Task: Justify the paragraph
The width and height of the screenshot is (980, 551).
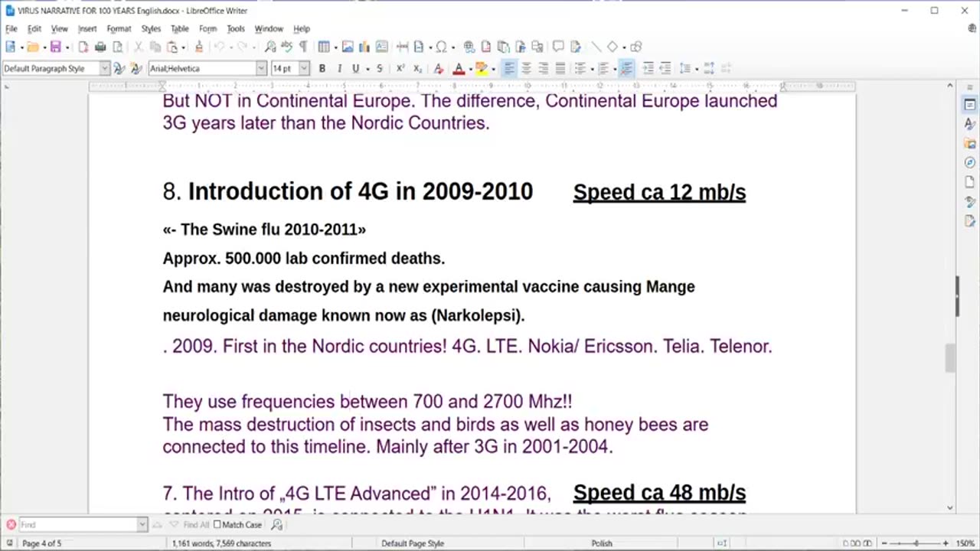Action: coord(560,68)
